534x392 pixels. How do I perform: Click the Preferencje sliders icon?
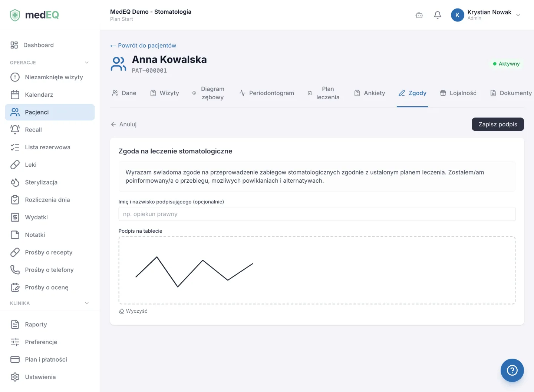(15, 342)
